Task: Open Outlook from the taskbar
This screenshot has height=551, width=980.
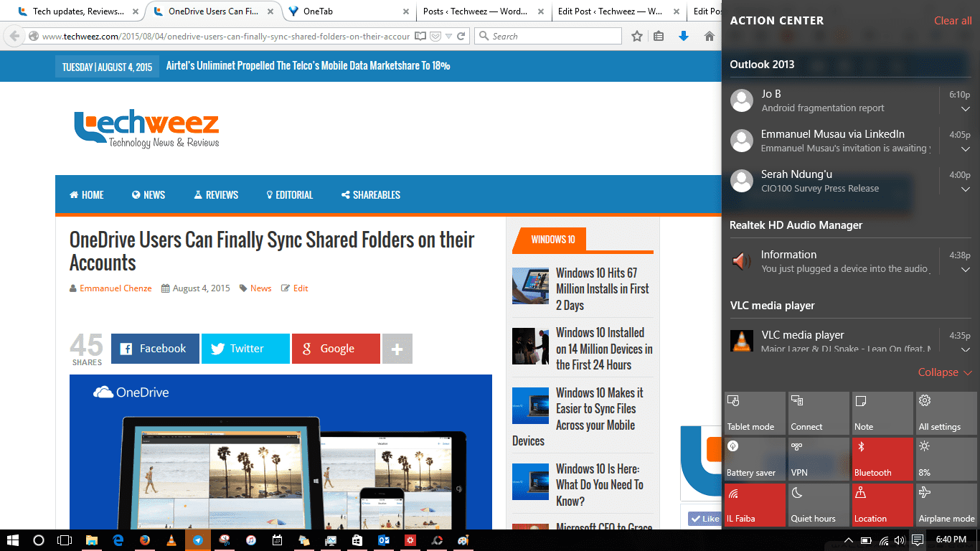Action: [x=384, y=540]
